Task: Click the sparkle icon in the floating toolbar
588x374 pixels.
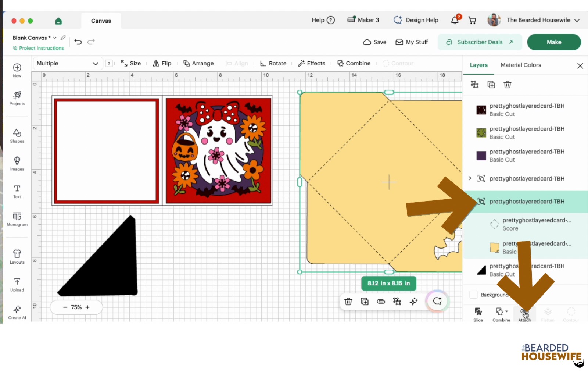Action: 413,302
